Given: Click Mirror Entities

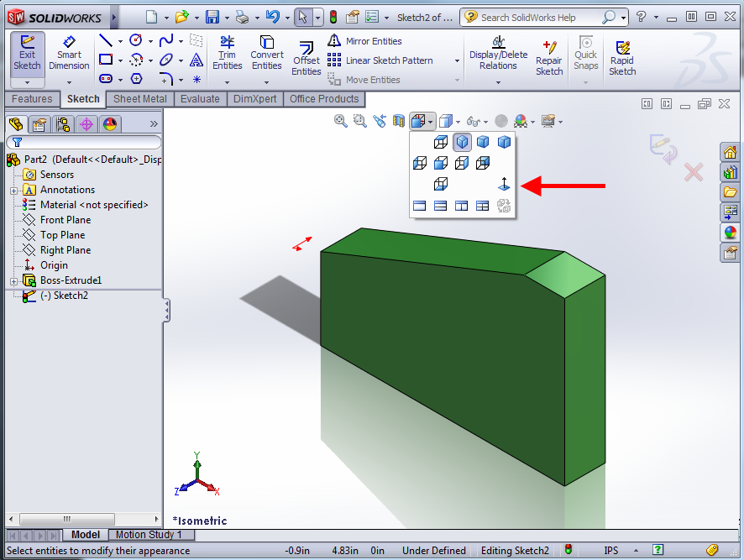Looking at the screenshot, I should (x=374, y=41).
